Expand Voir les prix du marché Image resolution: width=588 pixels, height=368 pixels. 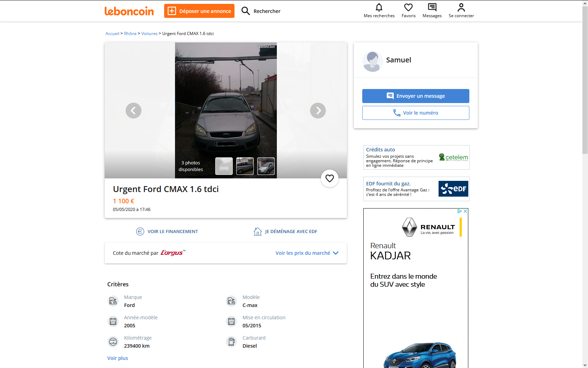click(x=303, y=253)
